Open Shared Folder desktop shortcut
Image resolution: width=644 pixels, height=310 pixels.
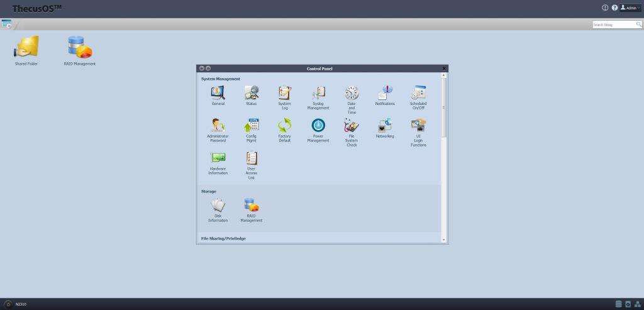click(x=26, y=51)
